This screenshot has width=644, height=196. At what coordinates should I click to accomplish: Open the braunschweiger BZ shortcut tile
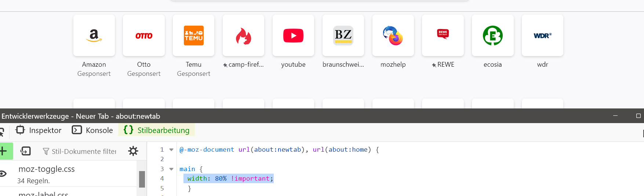coord(343,36)
